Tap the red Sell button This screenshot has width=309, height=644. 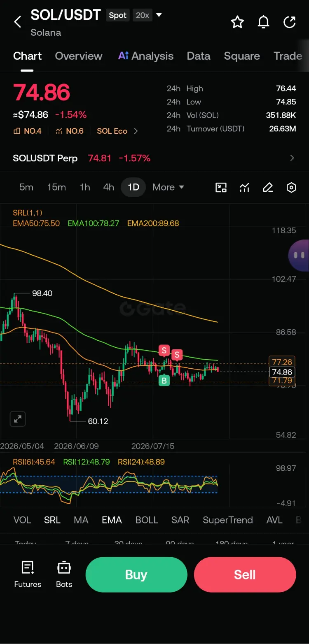[x=245, y=574]
